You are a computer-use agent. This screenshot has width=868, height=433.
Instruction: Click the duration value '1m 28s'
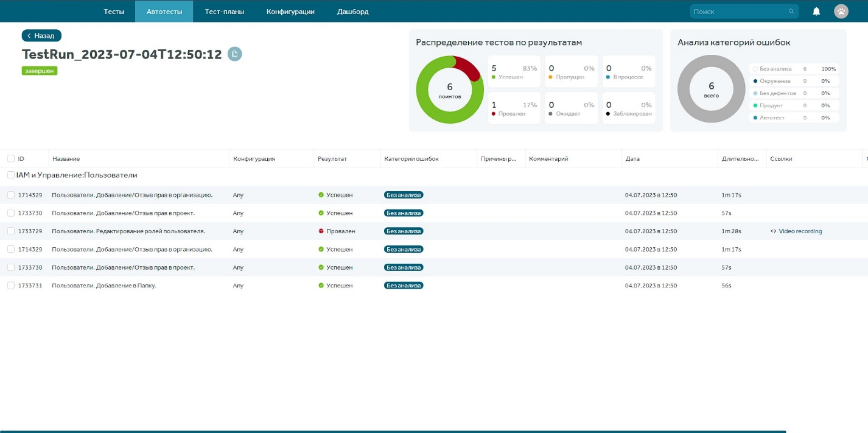tap(731, 231)
